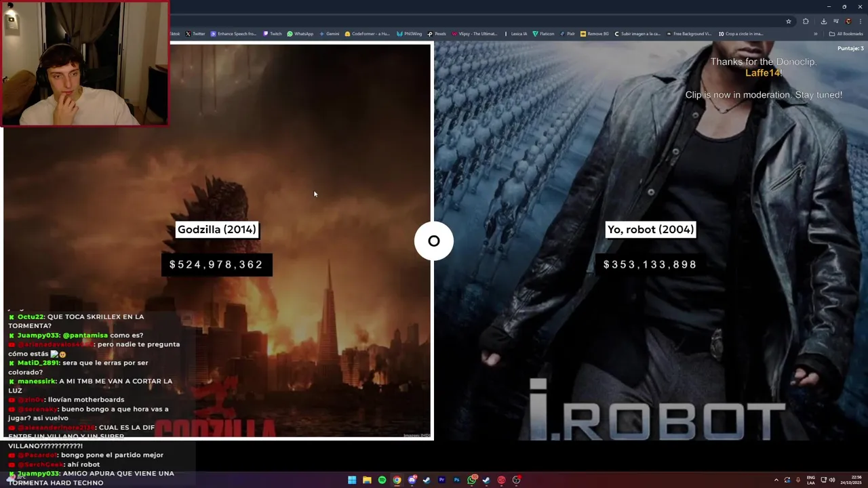This screenshot has height=488, width=868.
Task: Open the Crop a circle bookmark
Action: pos(741,34)
